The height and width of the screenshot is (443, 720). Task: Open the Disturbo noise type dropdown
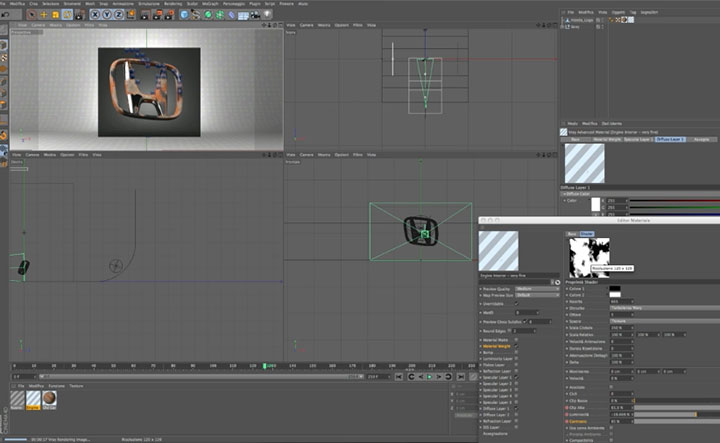(x=665, y=308)
